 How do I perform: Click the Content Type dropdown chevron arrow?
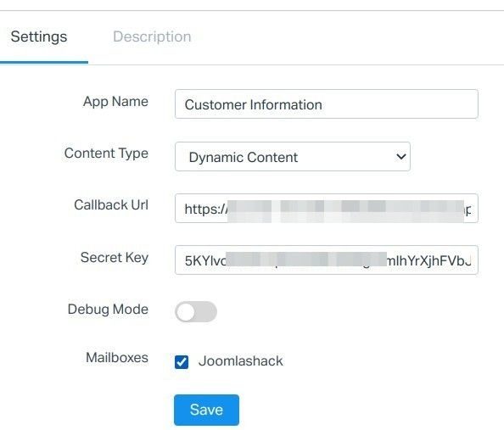[400, 157]
